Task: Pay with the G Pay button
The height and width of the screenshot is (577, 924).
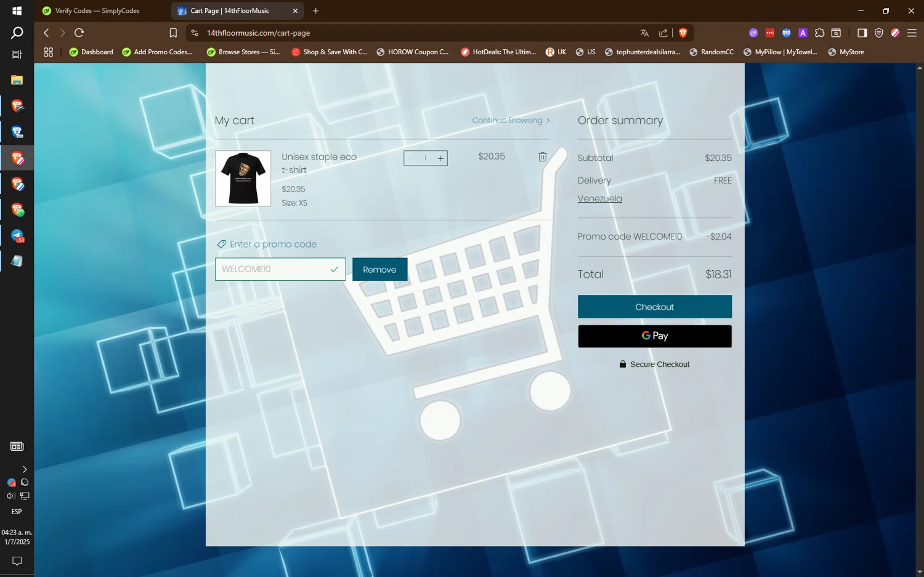Action: pyautogui.click(x=654, y=336)
